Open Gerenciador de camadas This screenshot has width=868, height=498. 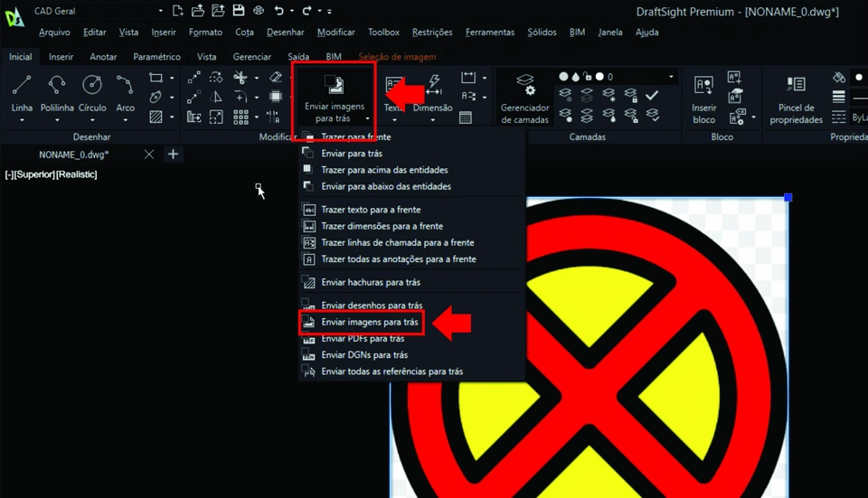pyautogui.click(x=524, y=99)
